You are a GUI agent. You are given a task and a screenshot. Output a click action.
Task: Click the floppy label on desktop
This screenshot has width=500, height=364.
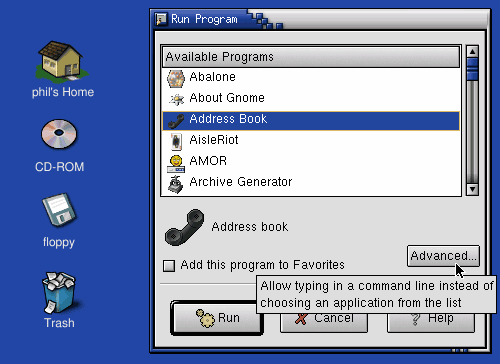[59, 242]
